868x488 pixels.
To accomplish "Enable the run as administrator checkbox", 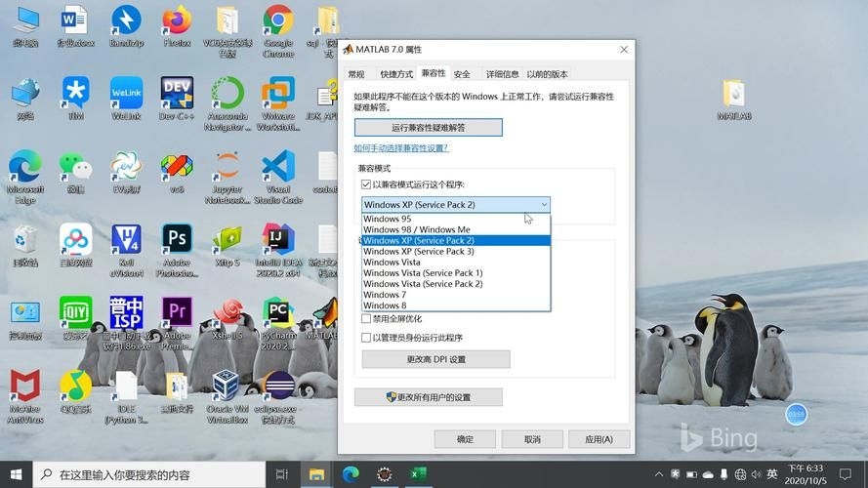I will click(366, 338).
